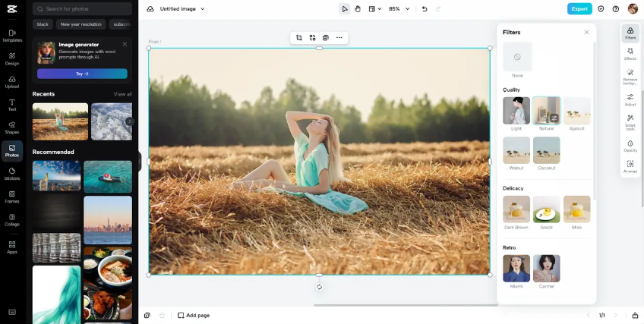Screen dimensions: 644x324
Task: Click the Search for photos field
Action: pyautogui.click(x=82, y=8)
